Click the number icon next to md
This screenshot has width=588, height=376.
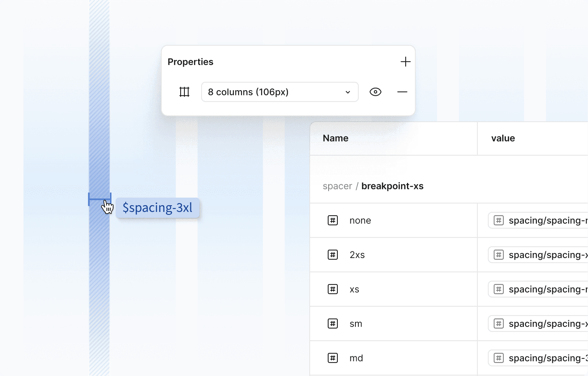point(333,358)
